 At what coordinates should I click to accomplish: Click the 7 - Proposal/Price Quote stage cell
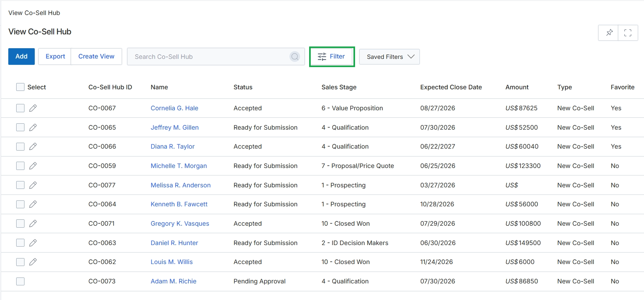click(x=358, y=166)
